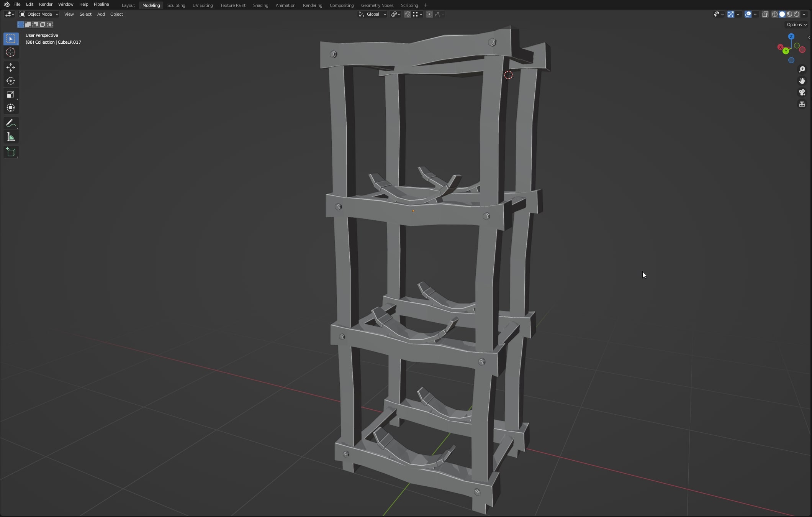Expand the Options dropdown
Image resolution: width=812 pixels, height=517 pixels.
coord(796,25)
